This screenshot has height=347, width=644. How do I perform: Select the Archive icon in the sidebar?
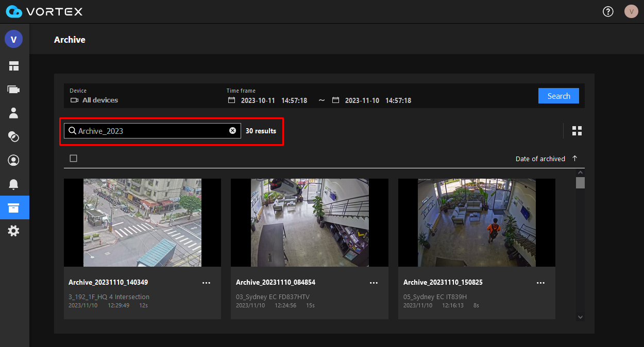[x=13, y=207]
